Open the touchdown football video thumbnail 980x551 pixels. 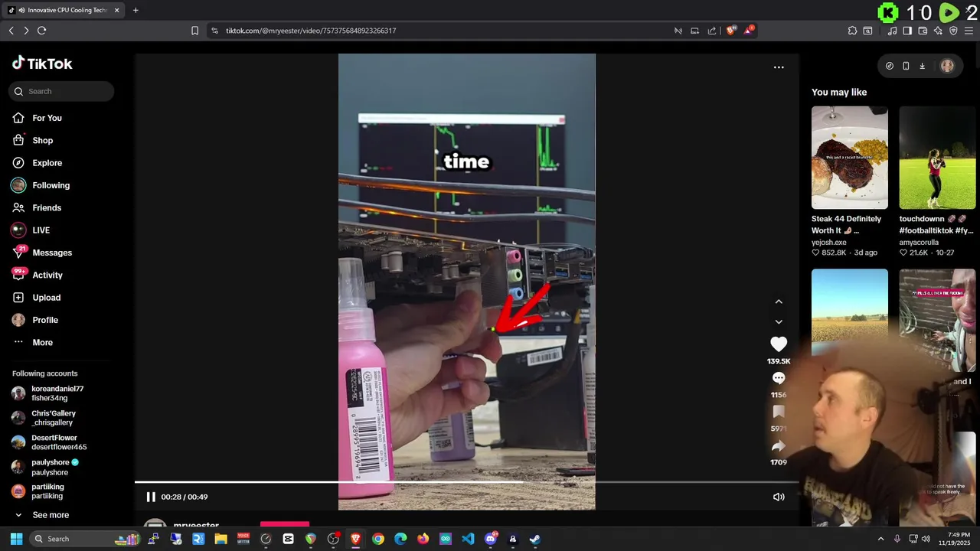(937, 158)
